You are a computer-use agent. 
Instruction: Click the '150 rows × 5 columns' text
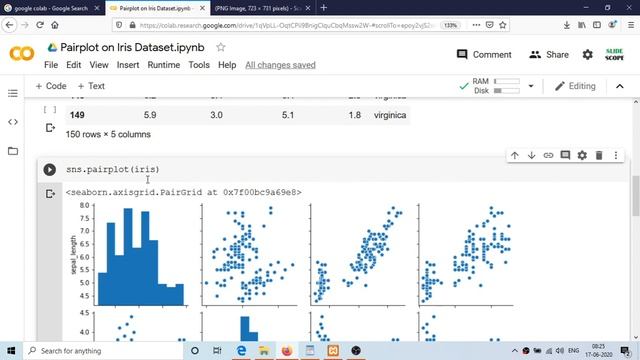(108, 134)
